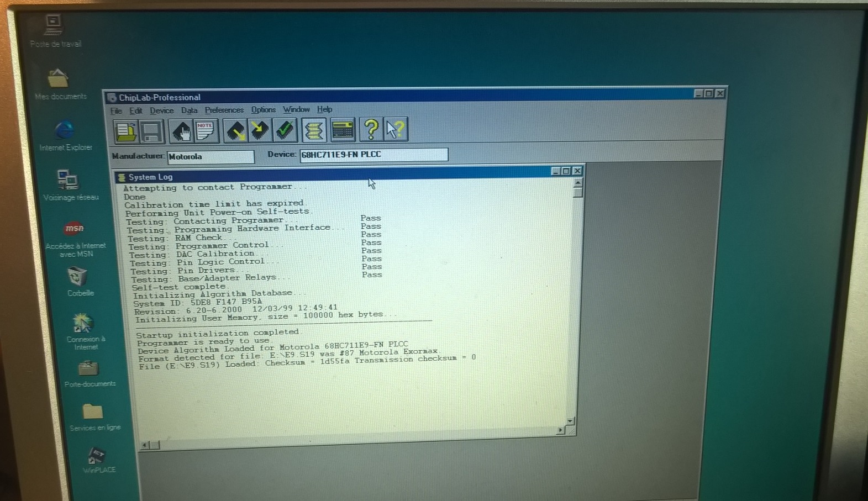Minimize the System Log window
This screenshot has width=868, height=501.
(556, 171)
